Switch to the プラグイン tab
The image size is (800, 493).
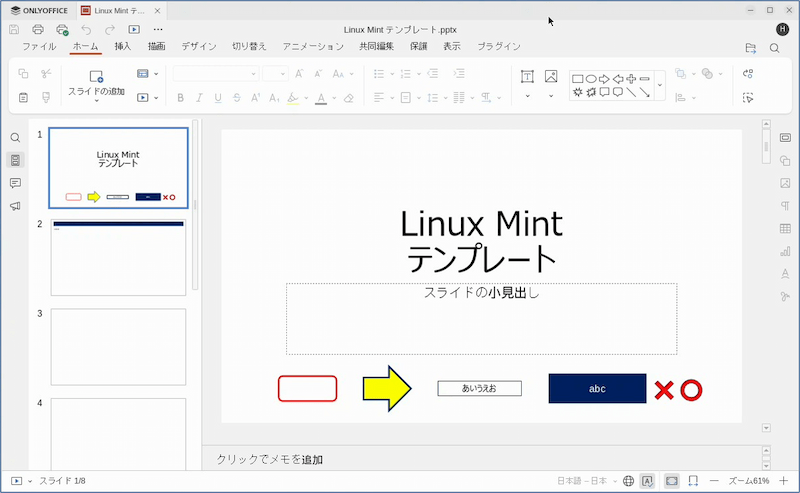(x=498, y=46)
